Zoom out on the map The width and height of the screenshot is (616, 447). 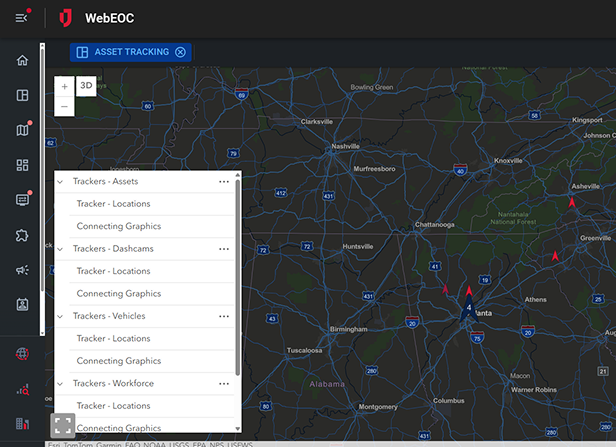pyautogui.click(x=64, y=106)
